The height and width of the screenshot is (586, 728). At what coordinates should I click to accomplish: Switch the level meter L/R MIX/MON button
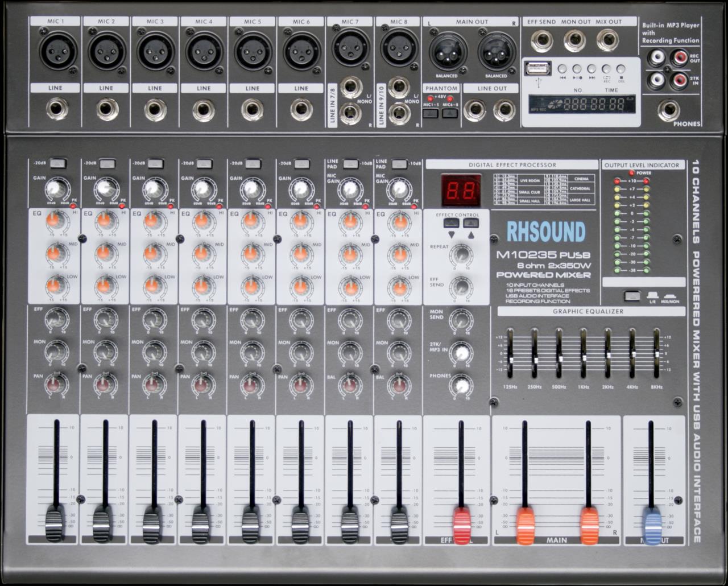[632, 296]
